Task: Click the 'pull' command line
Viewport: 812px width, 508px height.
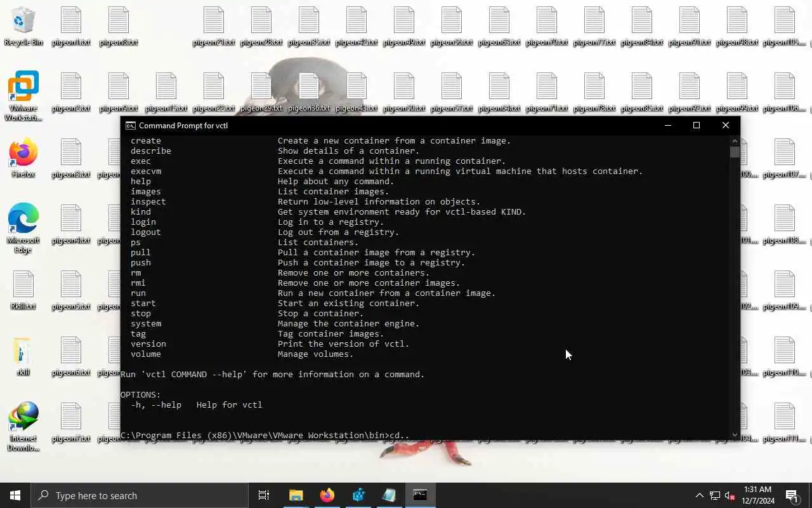Action: (x=303, y=253)
